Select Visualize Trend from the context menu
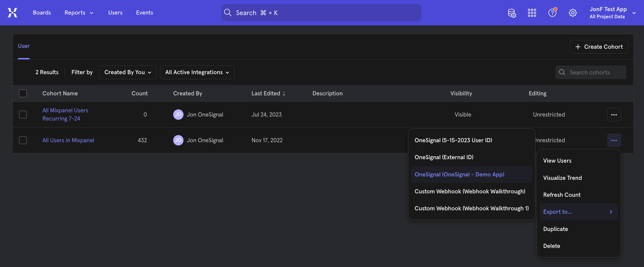Viewport: 644px width, 267px height. tap(579, 178)
